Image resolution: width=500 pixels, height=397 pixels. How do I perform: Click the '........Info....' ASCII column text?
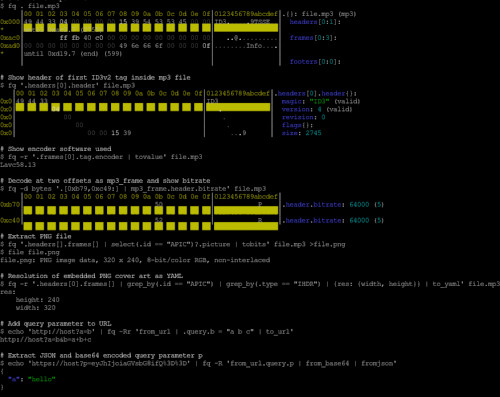point(246,46)
